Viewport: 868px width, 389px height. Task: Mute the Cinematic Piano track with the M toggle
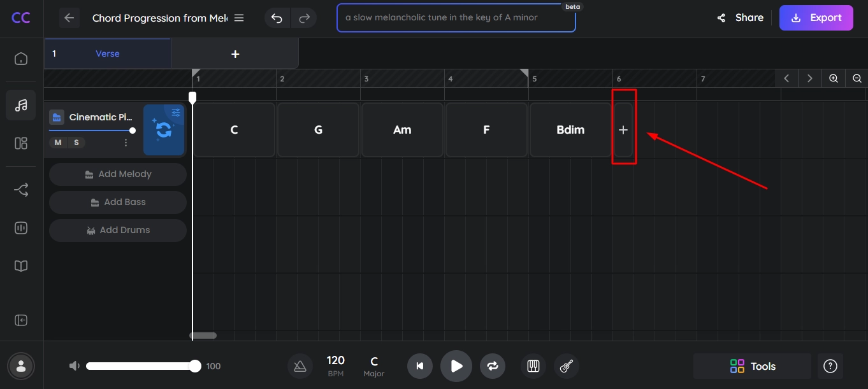pyautogui.click(x=58, y=143)
